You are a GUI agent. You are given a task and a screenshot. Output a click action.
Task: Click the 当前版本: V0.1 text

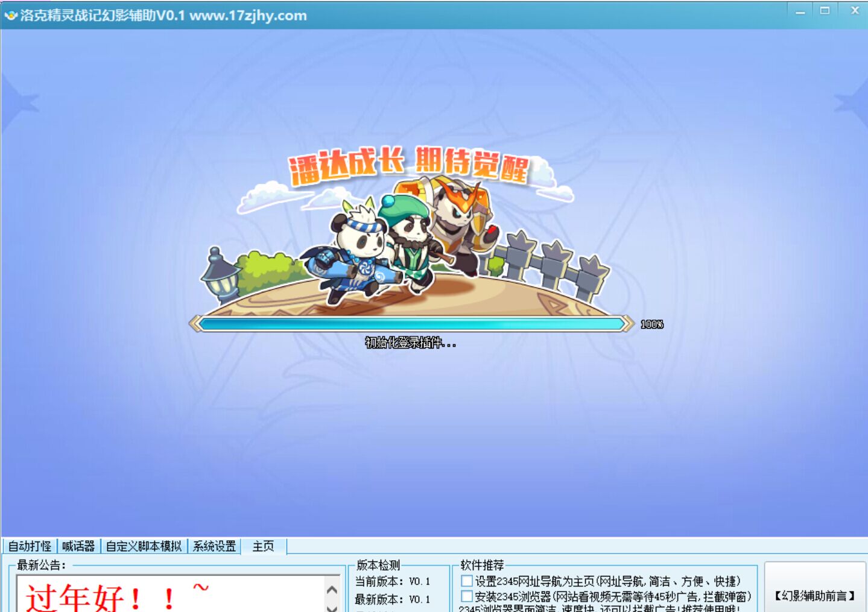[x=393, y=581]
